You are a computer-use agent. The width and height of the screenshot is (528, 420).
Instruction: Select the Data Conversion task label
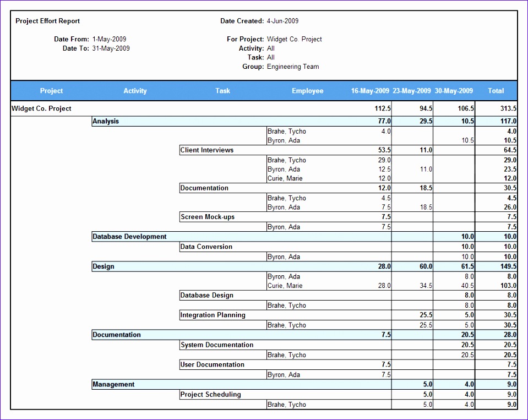[206, 247]
